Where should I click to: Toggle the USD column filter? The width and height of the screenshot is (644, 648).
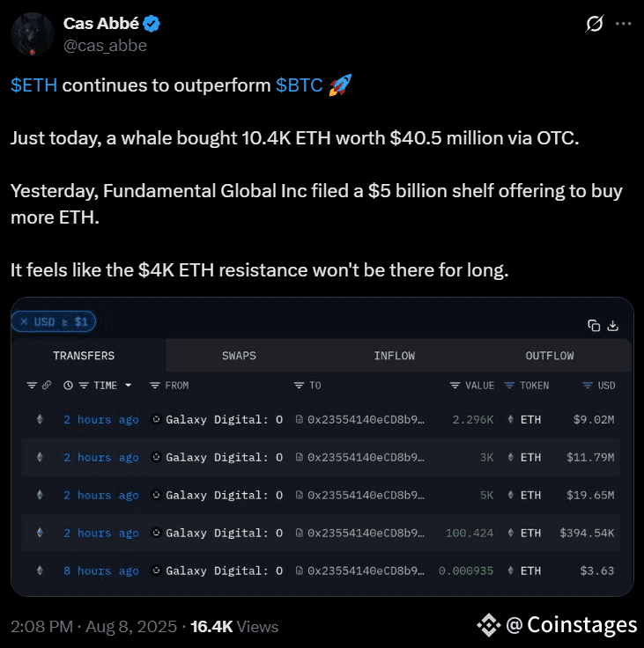pyautogui.click(x=588, y=386)
